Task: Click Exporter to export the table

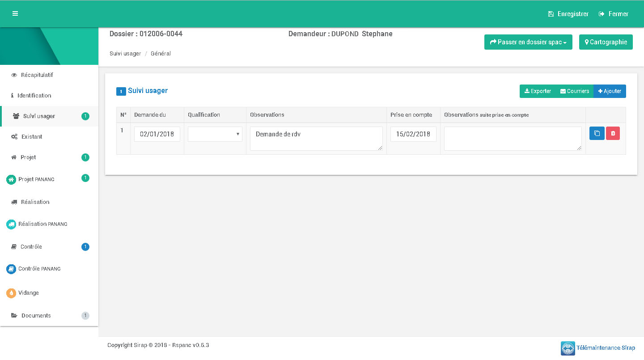Action: (x=538, y=91)
